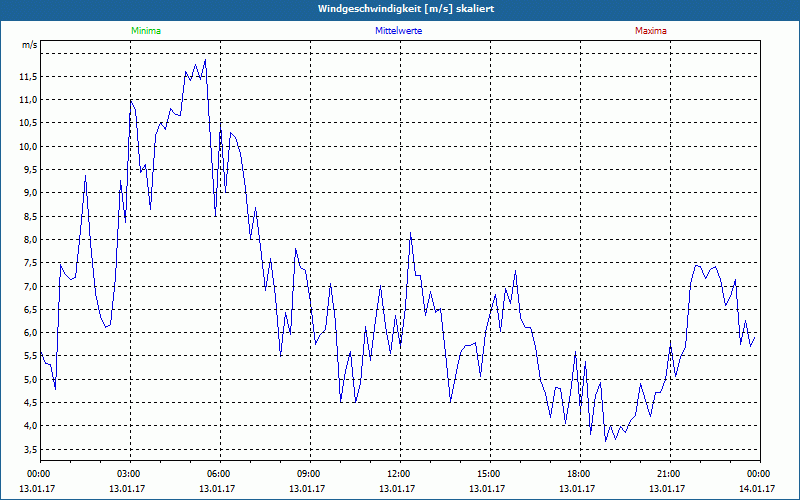This screenshot has height=500, width=800.
Task: Click the 11,0 y-axis value
Action: [29, 100]
